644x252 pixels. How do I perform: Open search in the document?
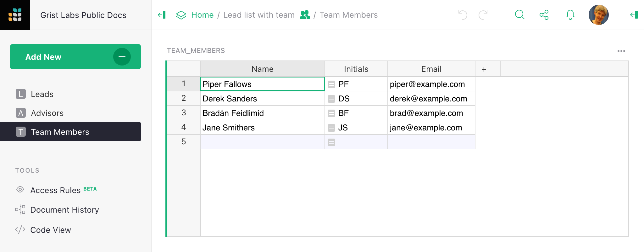coord(519,14)
